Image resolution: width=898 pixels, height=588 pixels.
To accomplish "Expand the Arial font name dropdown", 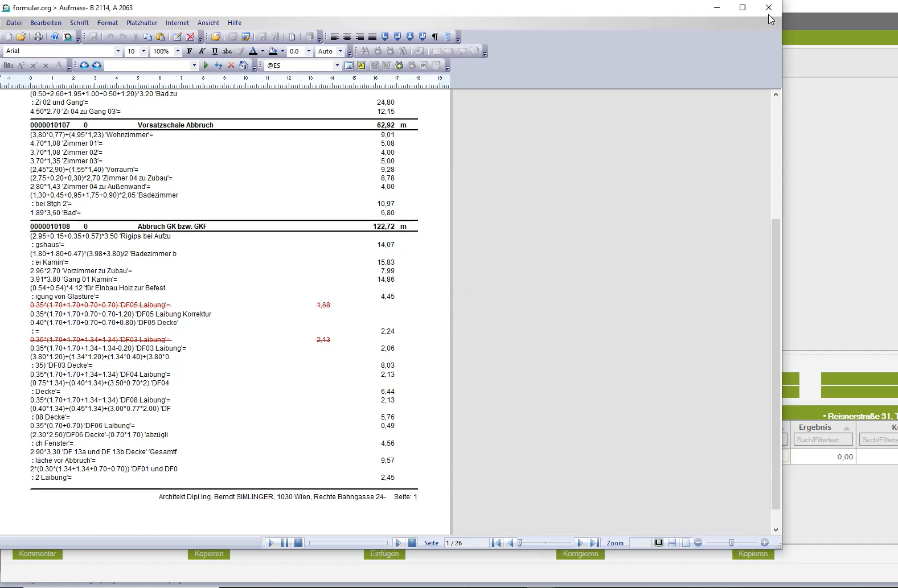I will (118, 51).
